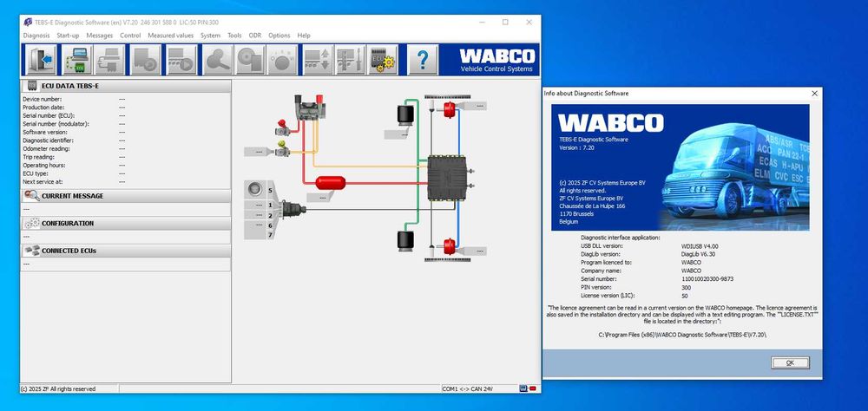The image size is (868, 411).
Task: Click the connection status icon in status bar
Action: 528,388
